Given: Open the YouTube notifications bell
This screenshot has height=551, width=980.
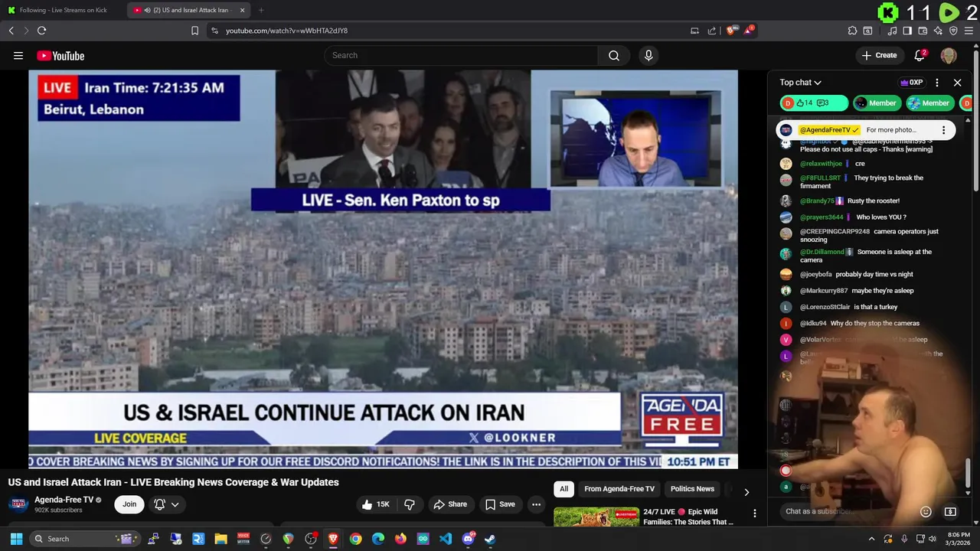Looking at the screenshot, I should (x=920, y=55).
